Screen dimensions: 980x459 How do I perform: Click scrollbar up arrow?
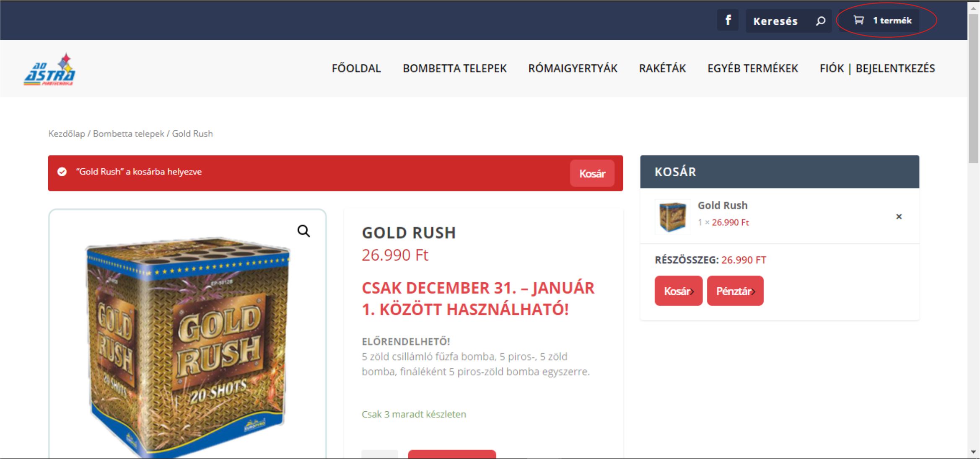tap(973, 8)
